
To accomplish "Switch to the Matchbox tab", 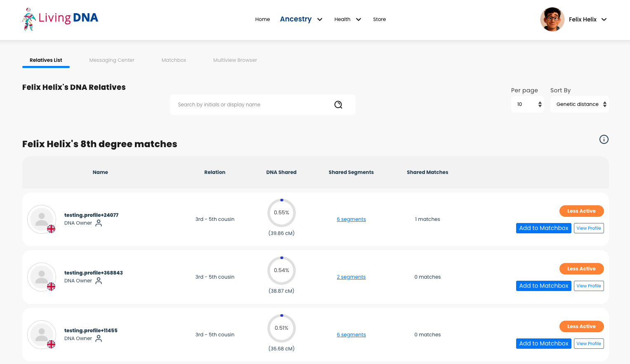I will coord(174,60).
